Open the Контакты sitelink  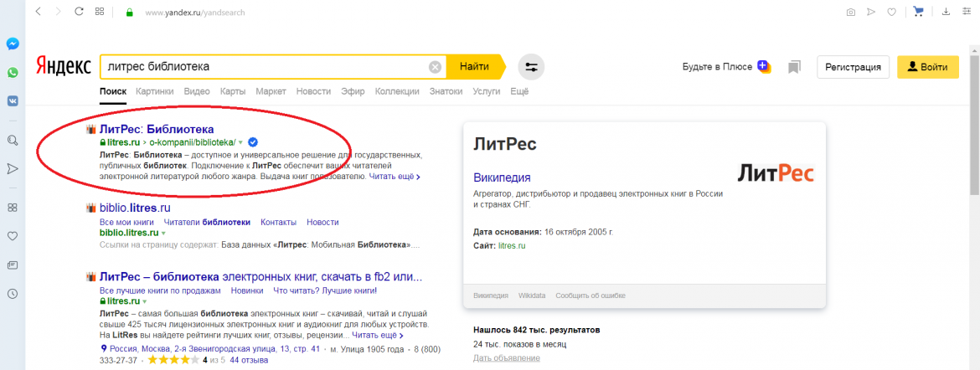point(279,222)
